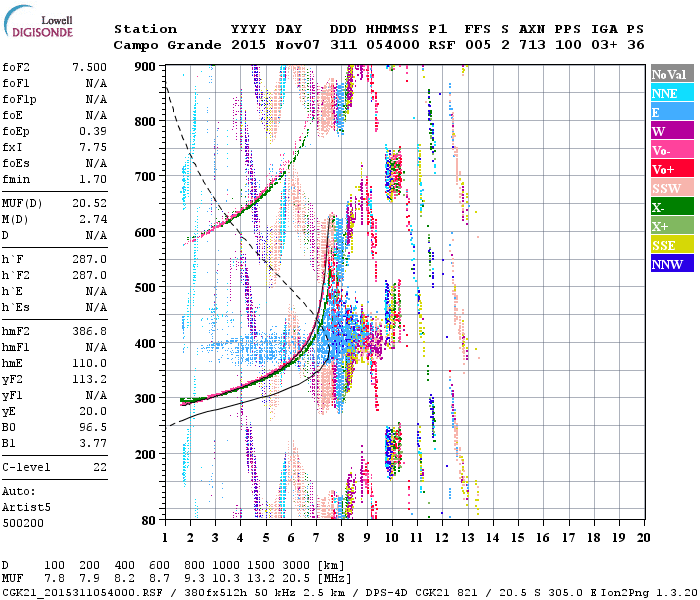Click the DPS-4D instrument label
This screenshot has height=600, width=700.
[387, 593]
